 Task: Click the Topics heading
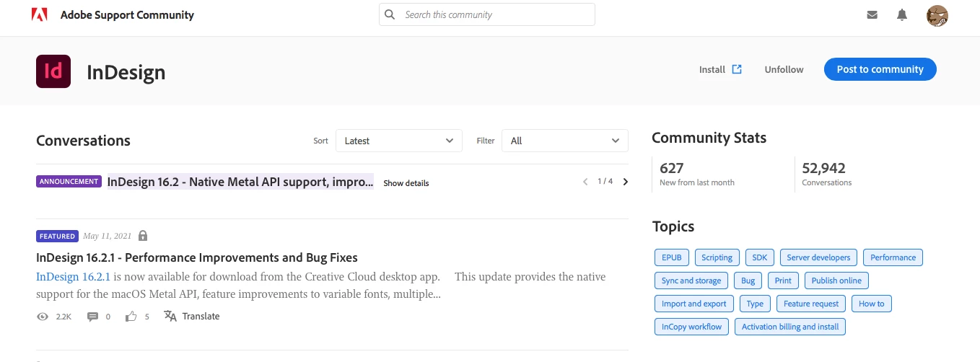click(x=673, y=226)
